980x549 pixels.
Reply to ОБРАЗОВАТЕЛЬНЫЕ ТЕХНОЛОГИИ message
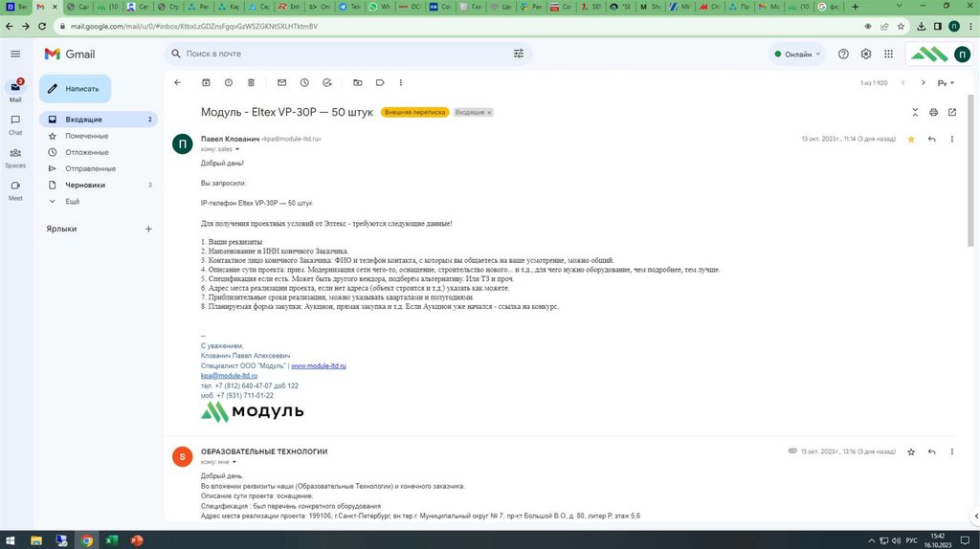(x=932, y=451)
